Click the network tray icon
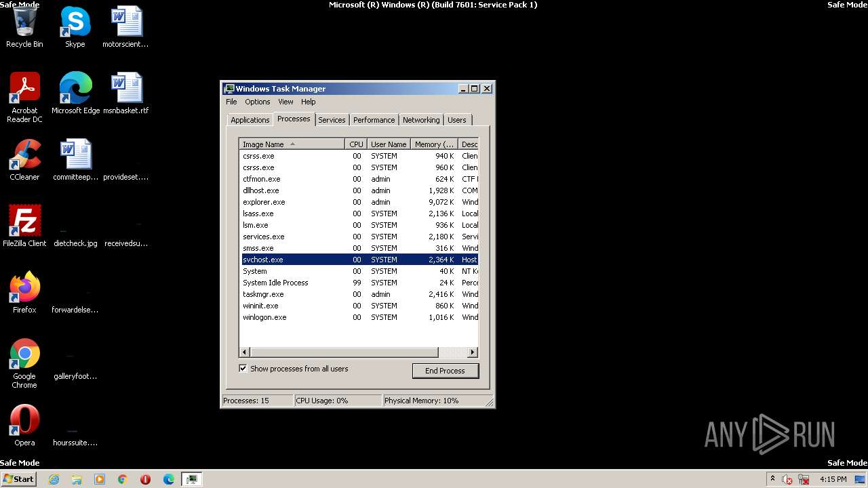Viewport: 868px width, 488px height. tap(804, 479)
